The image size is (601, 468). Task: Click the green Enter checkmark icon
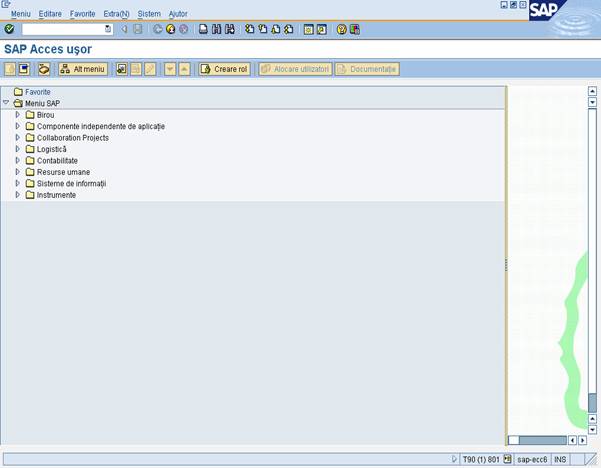(9, 29)
